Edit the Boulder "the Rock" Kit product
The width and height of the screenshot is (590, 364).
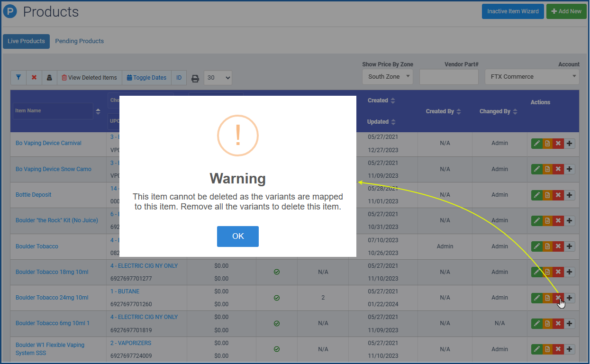click(x=536, y=220)
